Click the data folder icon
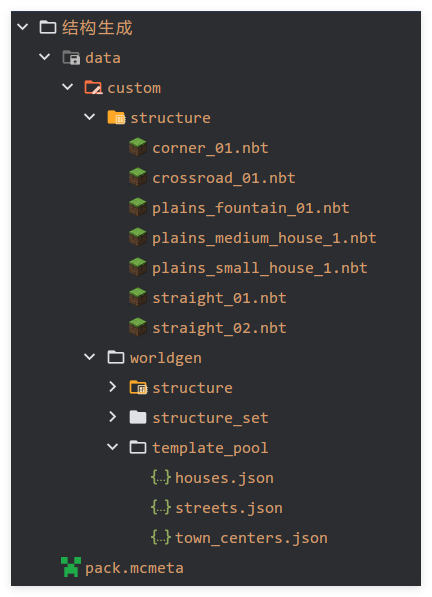 (71, 57)
